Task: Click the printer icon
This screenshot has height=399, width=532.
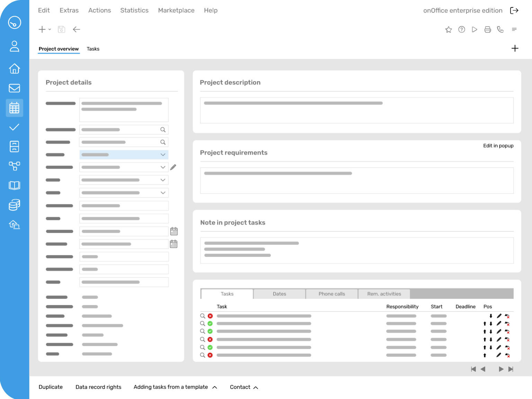Action: point(488,29)
